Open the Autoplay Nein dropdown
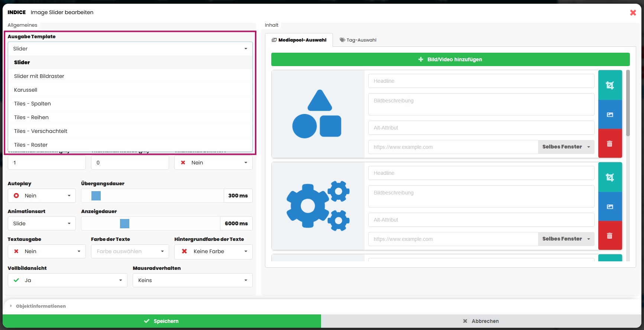The width and height of the screenshot is (644, 330). pos(42,196)
